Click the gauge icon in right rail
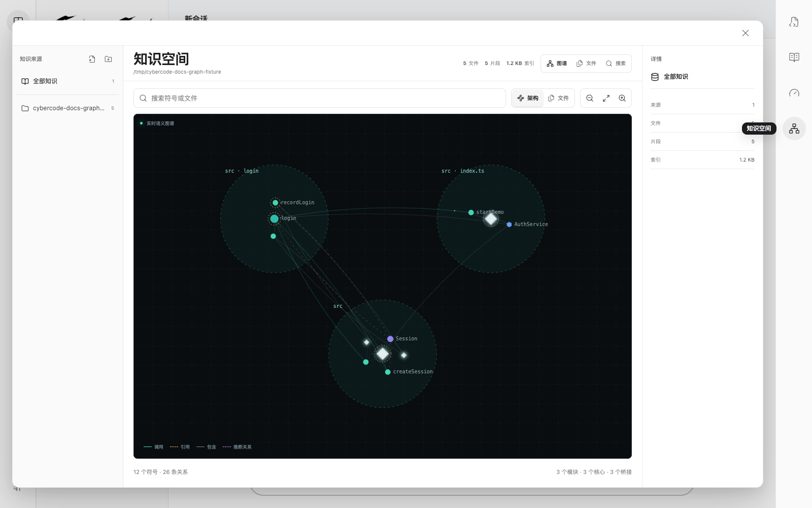Viewport: 812px width, 508px height. pyautogui.click(x=794, y=93)
